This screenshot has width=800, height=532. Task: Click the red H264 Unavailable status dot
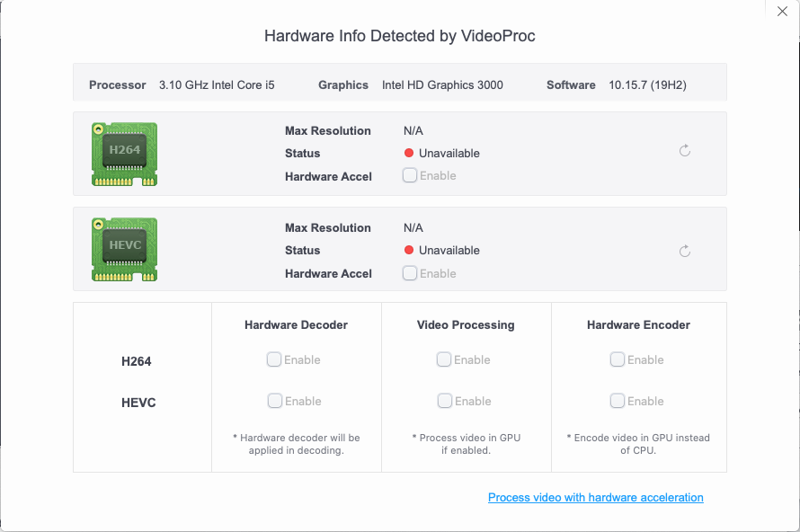409,154
